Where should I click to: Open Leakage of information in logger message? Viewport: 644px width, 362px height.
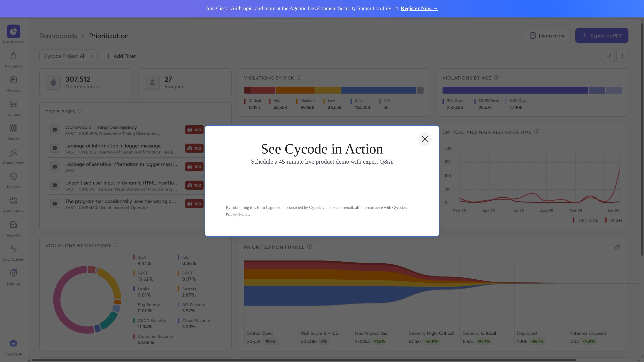pyautogui.click(x=126, y=148)
